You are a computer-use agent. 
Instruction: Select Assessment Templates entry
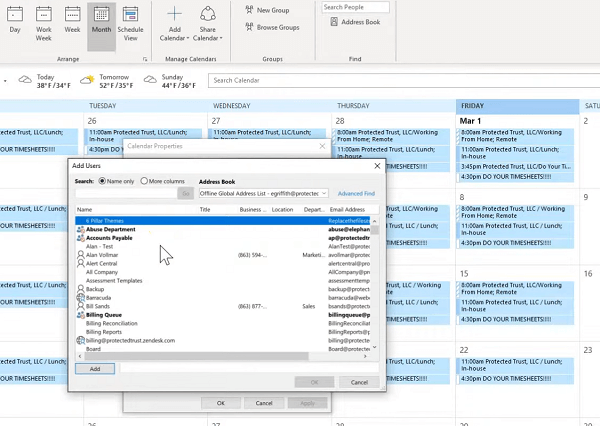(x=223, y=281)
